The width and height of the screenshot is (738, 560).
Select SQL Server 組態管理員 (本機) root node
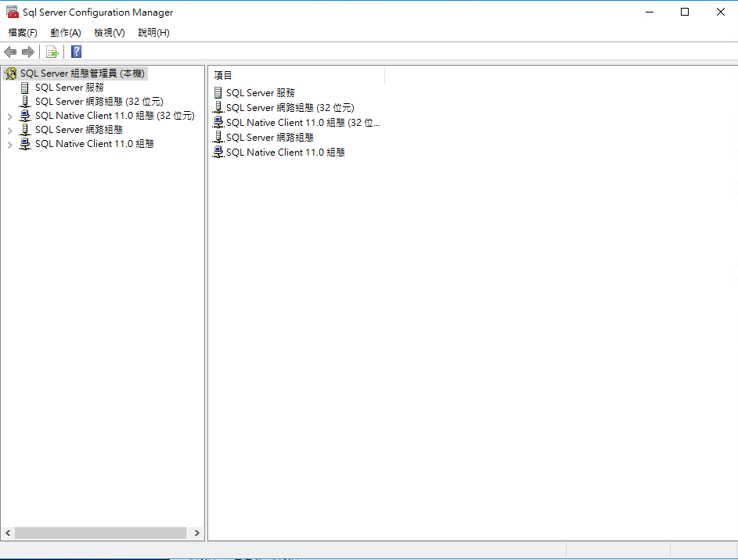point(82,74)
